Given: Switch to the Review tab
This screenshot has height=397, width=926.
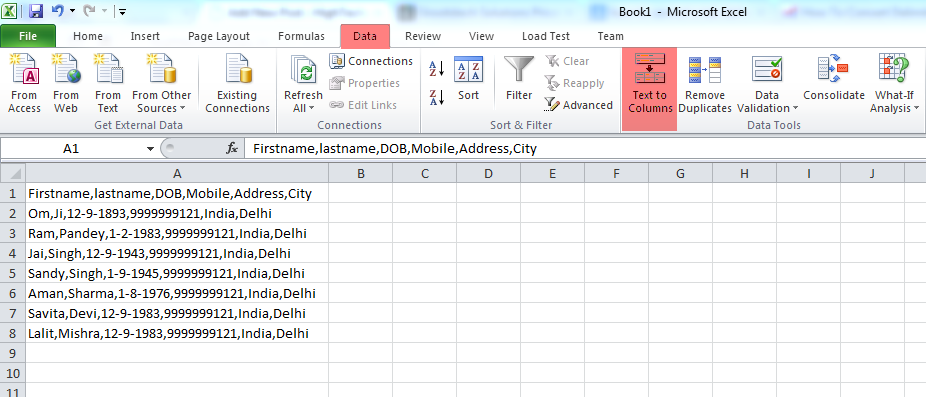Looking at the screenshot, I should (423, 36).
